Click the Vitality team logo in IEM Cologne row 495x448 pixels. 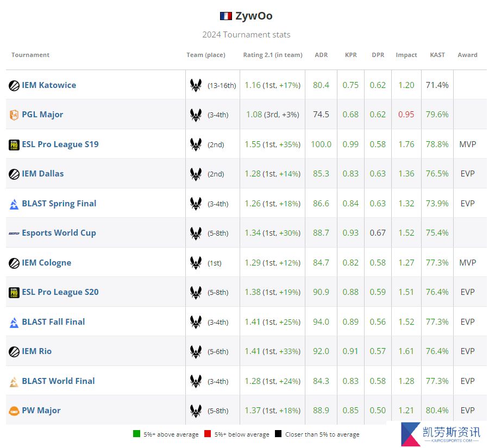pyautogui.click(x=196, y=263)
